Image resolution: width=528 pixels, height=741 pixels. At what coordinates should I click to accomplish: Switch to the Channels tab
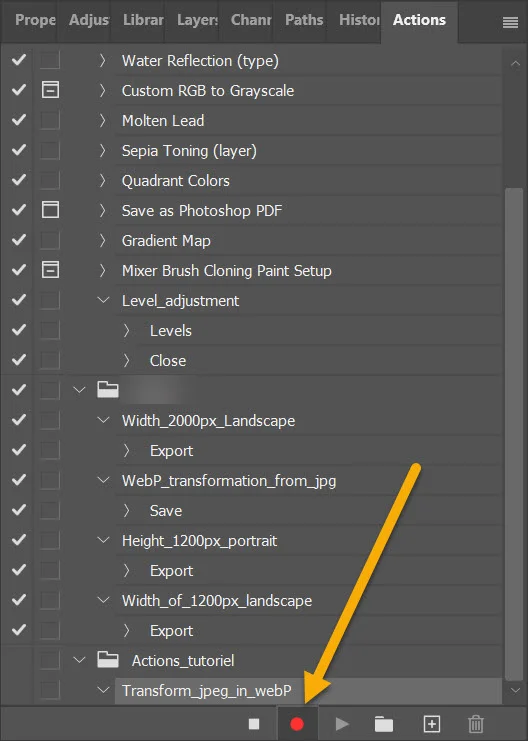[251, 20]
